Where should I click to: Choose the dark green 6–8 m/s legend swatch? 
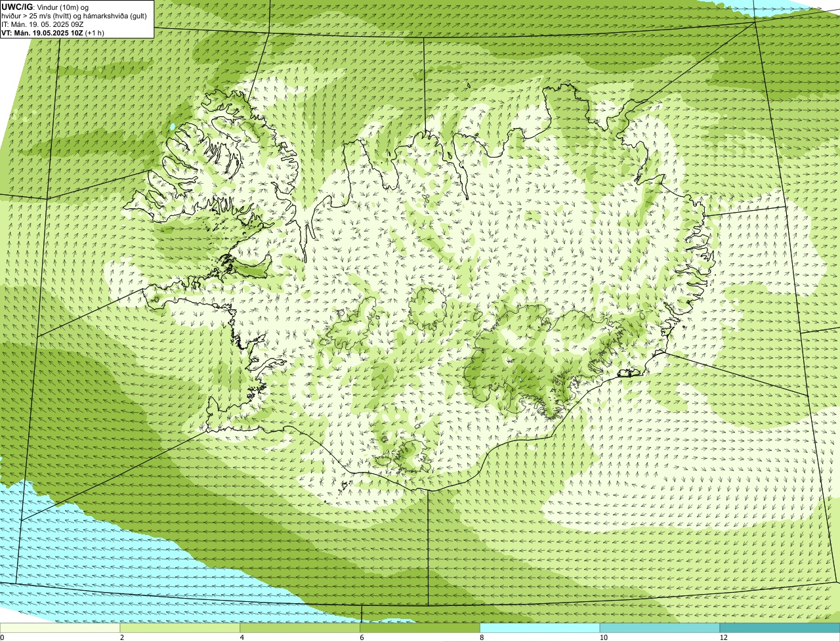click(x=420, y=628)
